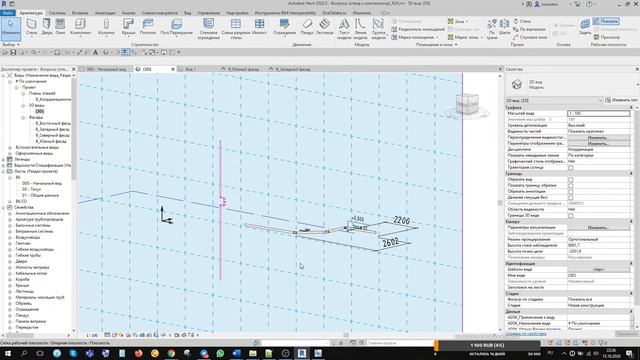Select the Wall (Стена) tool
This screenshot has height=360, width=640.
point(31,27)
